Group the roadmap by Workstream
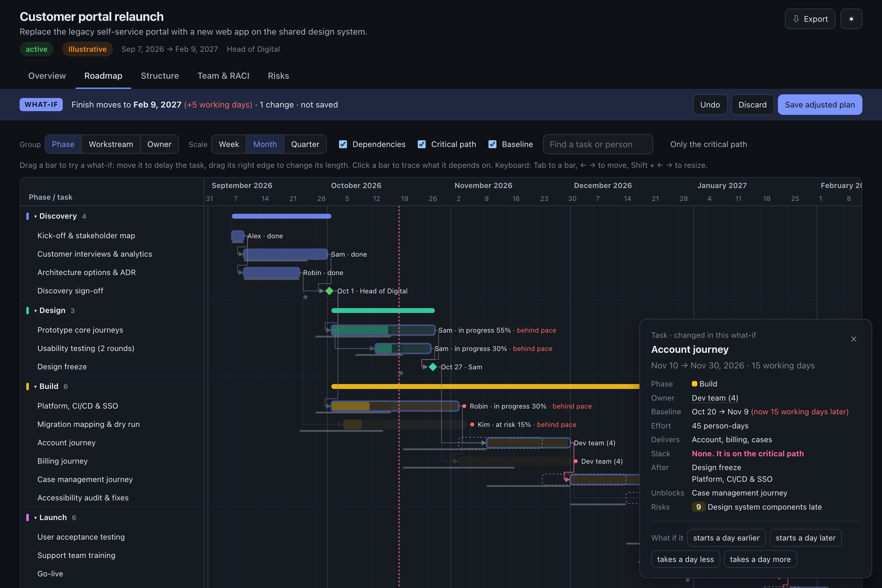The image size is (882, 588). point(111,144)
